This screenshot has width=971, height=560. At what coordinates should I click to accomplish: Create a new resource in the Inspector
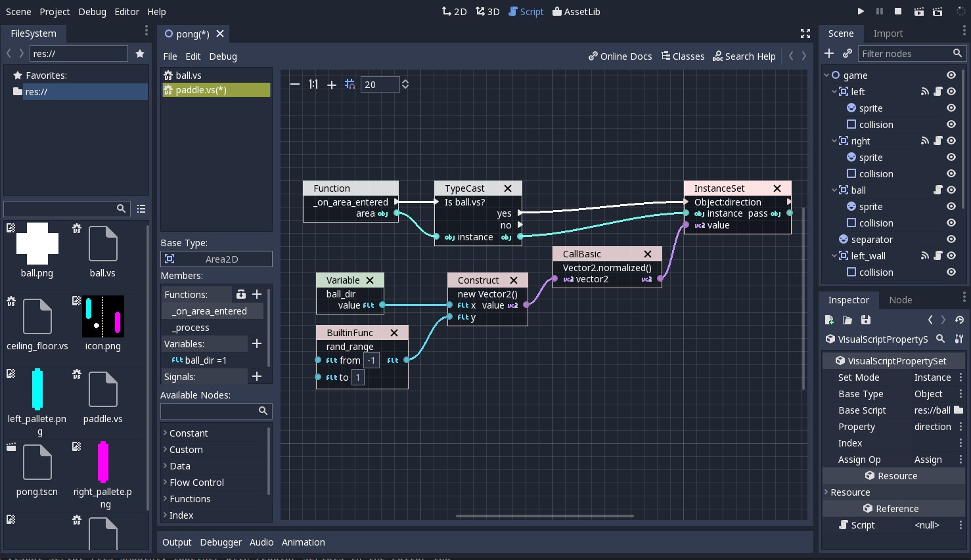(829, 320)
